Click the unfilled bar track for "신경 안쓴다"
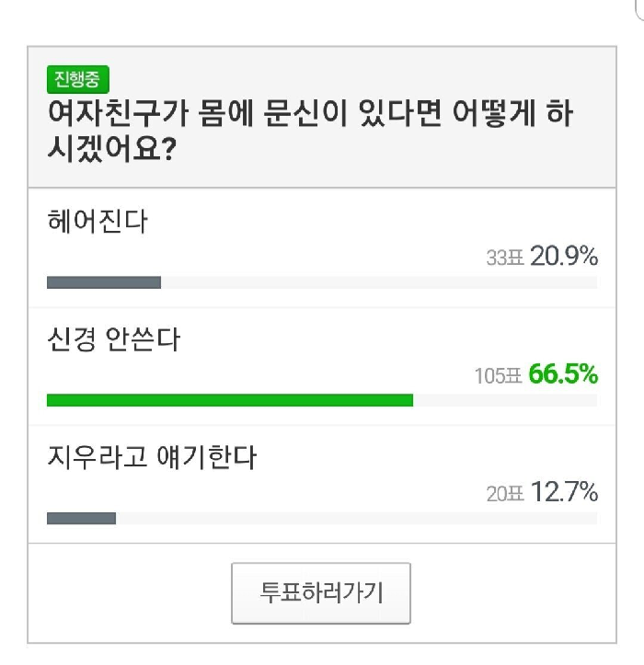The image size is (644, 665). [504, 400]
